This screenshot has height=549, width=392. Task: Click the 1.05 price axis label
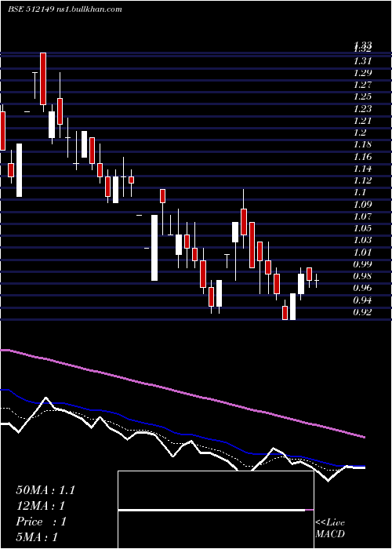click(x=362, y=228)
